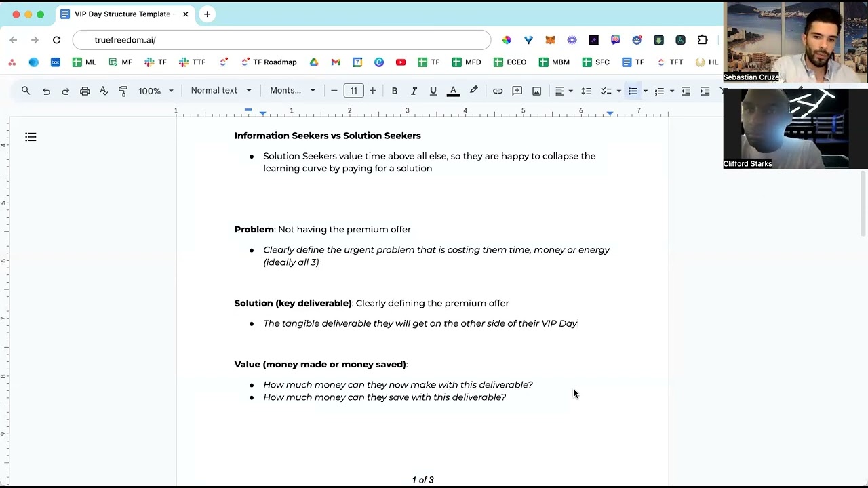Image resolution: width=868 pixels, height=488 pixels.
Task: Open the Montserrat font dropdown
Action: pos(292,91)
